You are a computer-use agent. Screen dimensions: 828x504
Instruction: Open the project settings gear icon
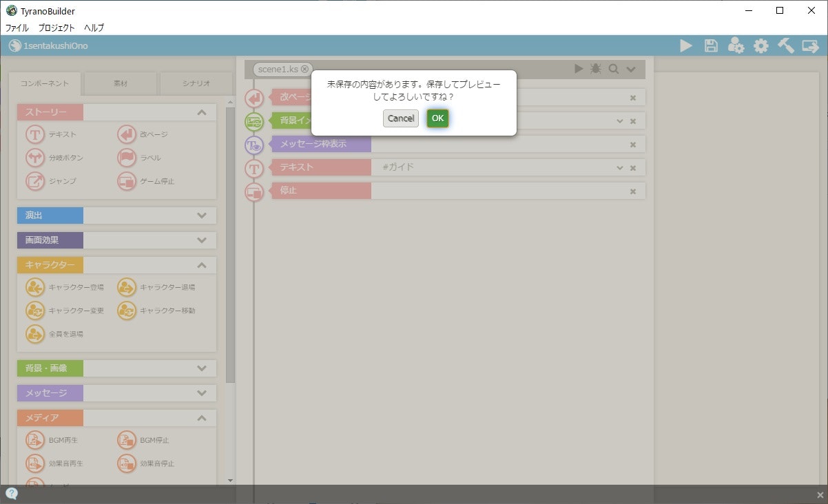[x=760, y=46]
